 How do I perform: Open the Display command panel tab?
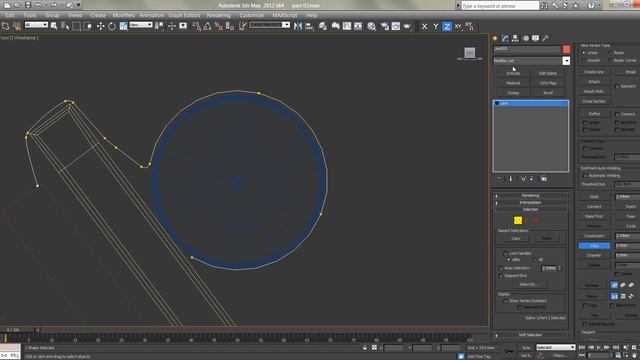pyautogui.click(x=535, y=38)
